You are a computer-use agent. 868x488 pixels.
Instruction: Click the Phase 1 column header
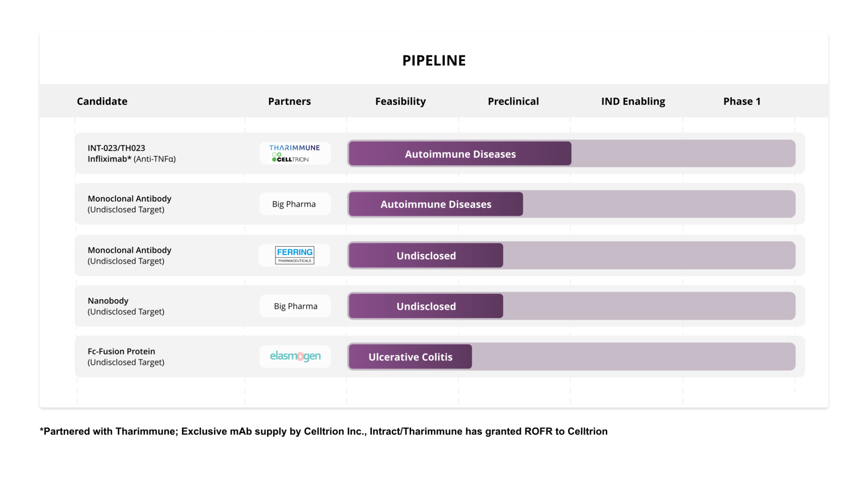tap(742, 101)
